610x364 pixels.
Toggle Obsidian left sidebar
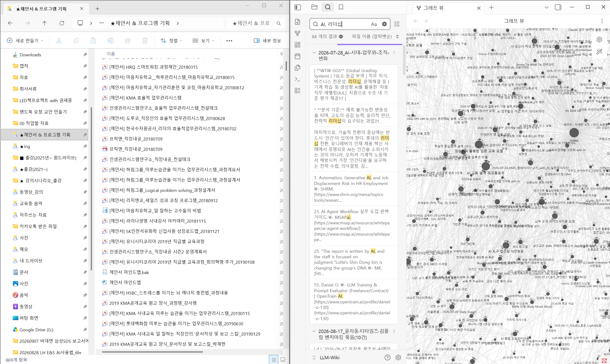tap(298, 7)
